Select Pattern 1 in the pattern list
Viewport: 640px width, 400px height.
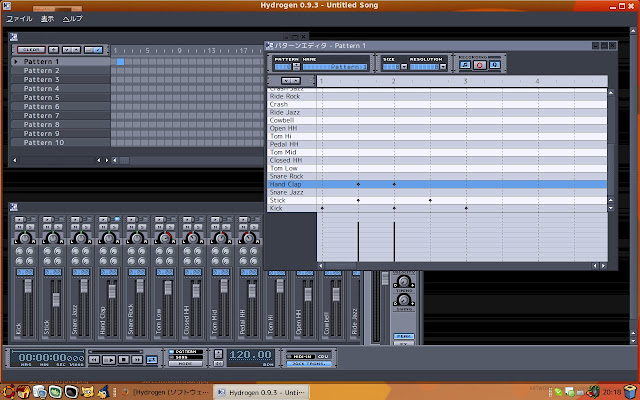61,62
